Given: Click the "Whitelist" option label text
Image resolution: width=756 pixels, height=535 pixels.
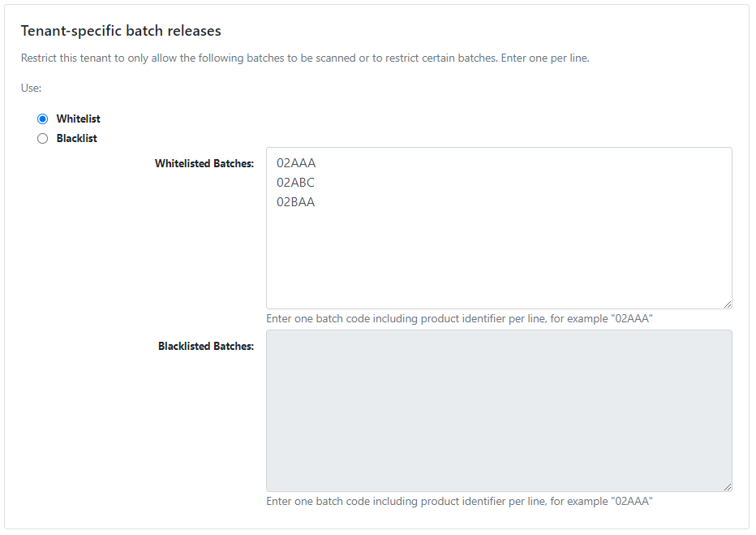Looking at the screenshot, I should (78, 119).
